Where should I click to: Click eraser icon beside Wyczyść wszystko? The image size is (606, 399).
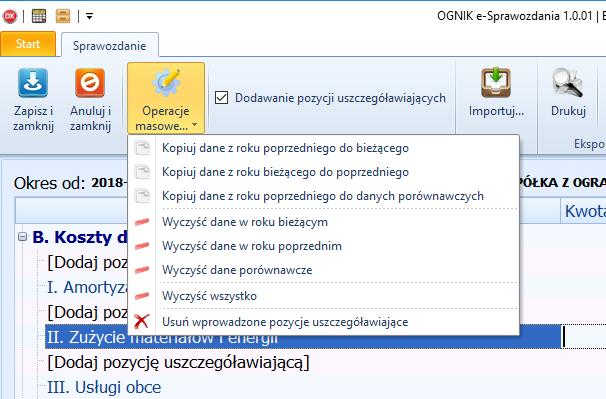point(142,296)
